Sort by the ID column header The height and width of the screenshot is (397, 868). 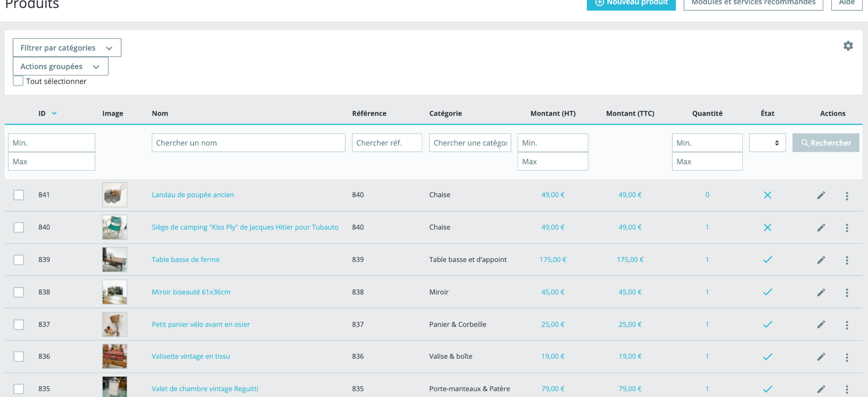42,113
